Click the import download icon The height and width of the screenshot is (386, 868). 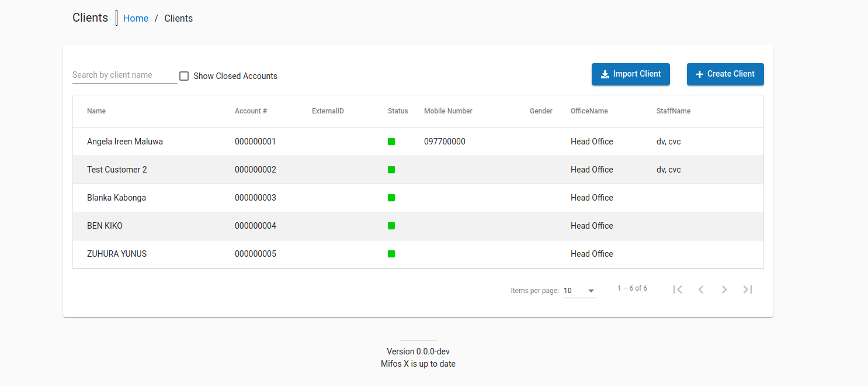tap(604, 74)
